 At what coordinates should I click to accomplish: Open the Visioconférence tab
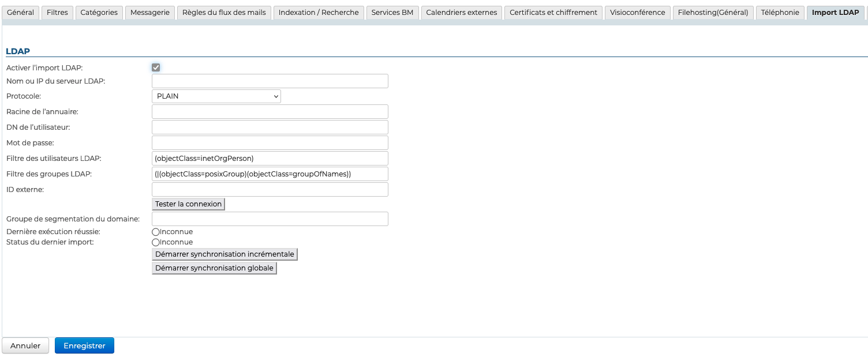pos(637,13)
